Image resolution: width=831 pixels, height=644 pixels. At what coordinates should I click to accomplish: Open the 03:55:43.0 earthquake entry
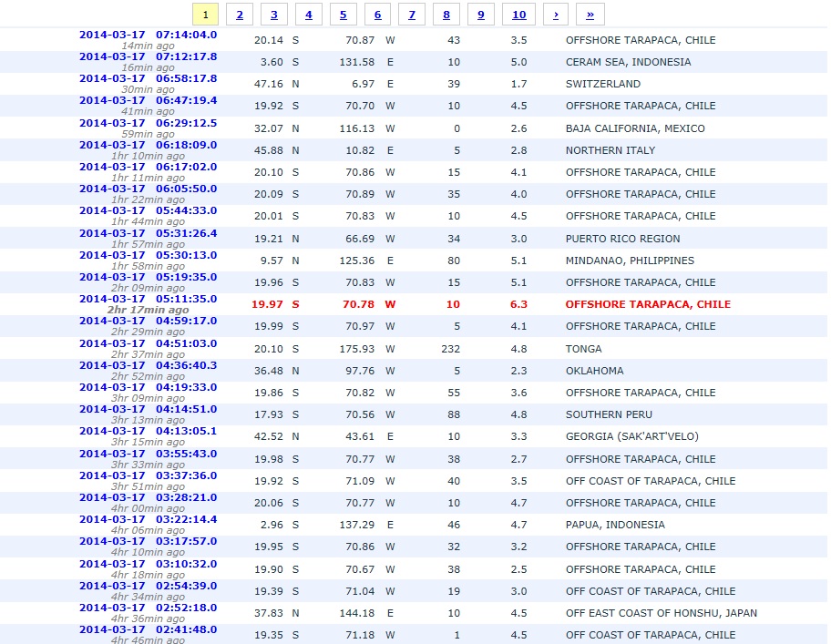pos(148,454)
